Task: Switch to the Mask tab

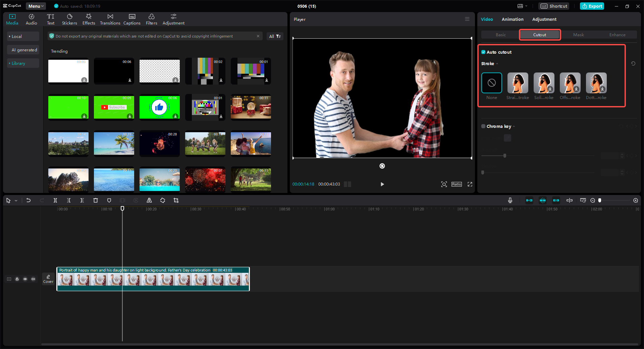Action: (x=578, y=35)
